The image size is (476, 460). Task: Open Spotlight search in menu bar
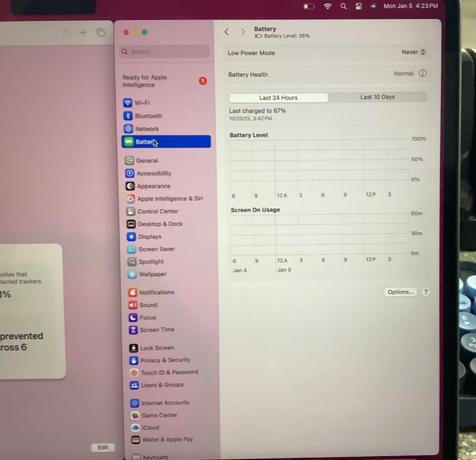343,6
